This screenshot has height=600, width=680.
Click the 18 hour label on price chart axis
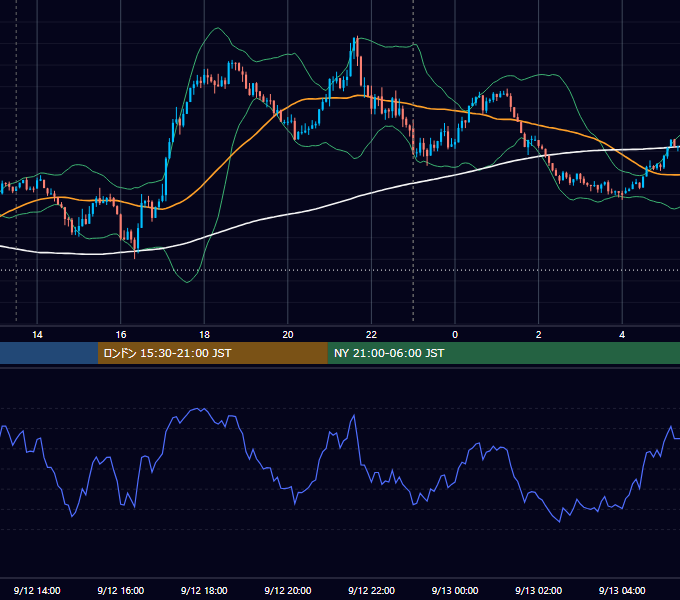point(204,335)
